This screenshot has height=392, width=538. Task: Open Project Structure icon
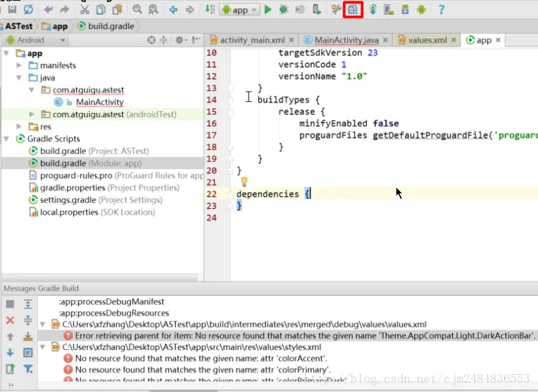[x=353, y=9]
